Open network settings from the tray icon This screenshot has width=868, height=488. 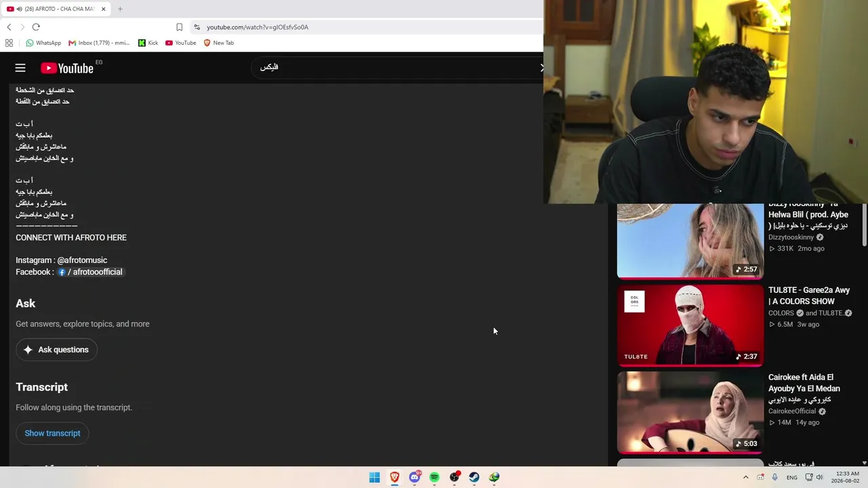tap(808, 477)
